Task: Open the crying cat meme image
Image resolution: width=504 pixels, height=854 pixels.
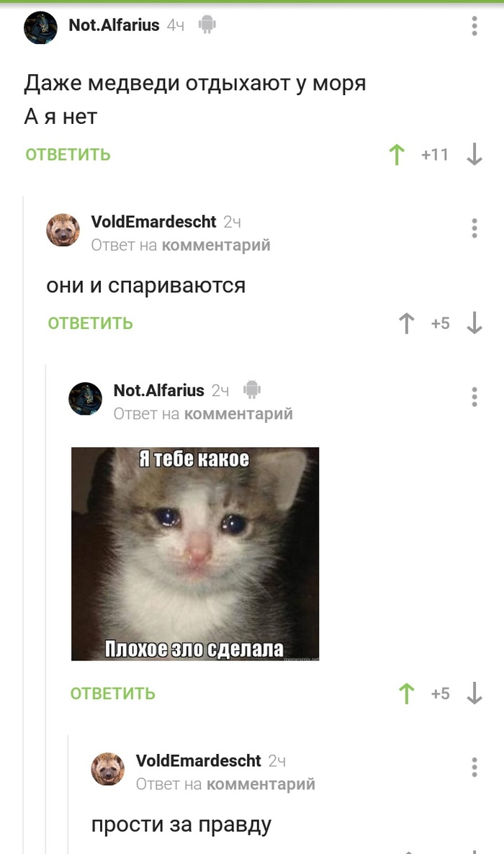Action: [x=195, y=554]
